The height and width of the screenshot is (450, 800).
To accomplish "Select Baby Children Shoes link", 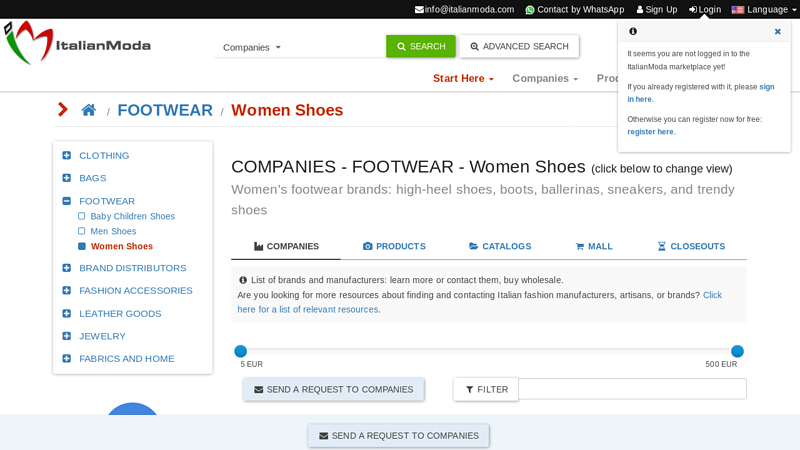I will tap(133, 216).
